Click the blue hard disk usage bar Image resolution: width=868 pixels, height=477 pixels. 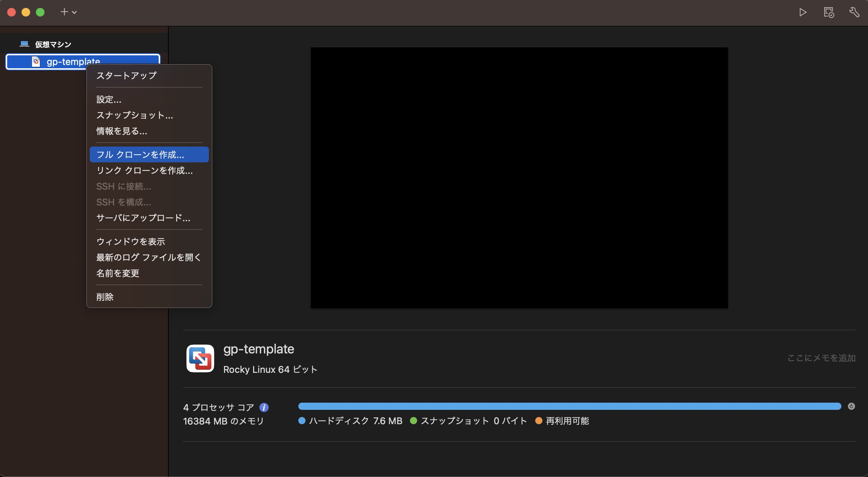pos(569,406)
